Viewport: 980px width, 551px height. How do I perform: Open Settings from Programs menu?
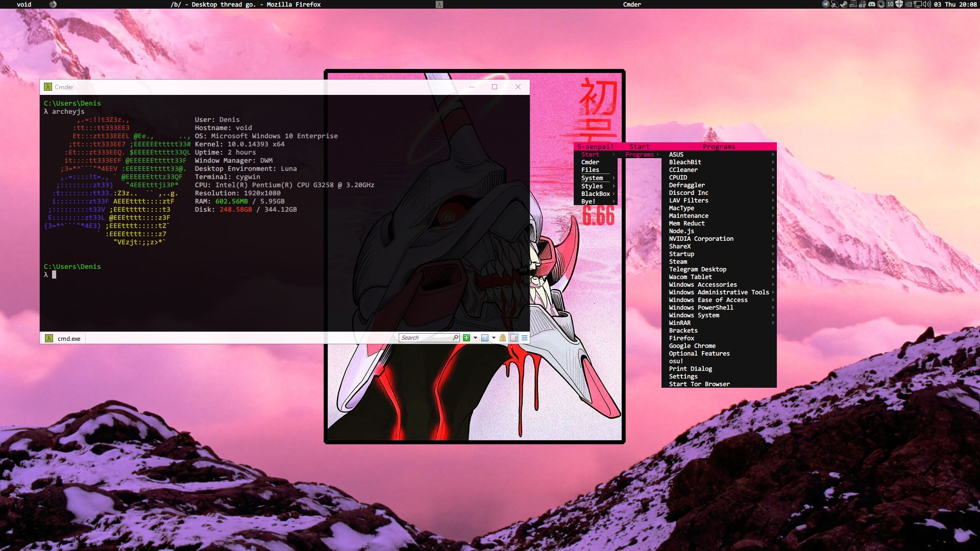tap(719, 377)
